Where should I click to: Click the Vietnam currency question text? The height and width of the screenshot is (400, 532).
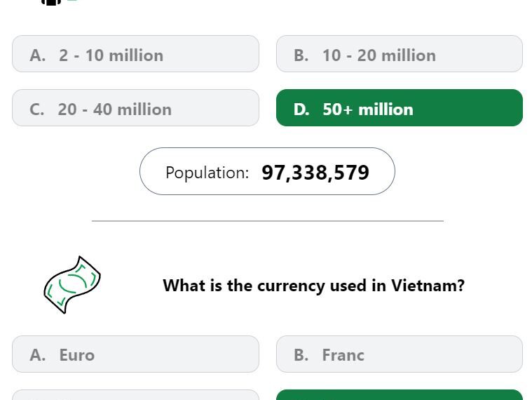(x=313, y=286)
